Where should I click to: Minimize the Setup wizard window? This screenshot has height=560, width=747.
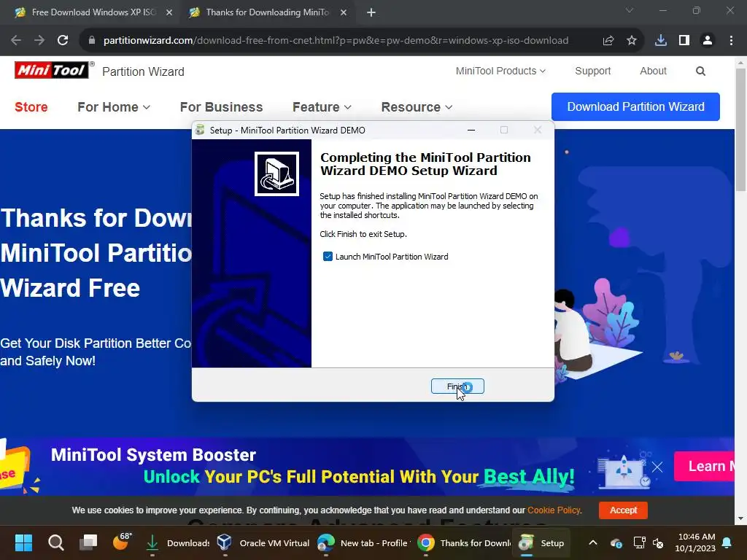pyautogui.click(x=471, y=130)
